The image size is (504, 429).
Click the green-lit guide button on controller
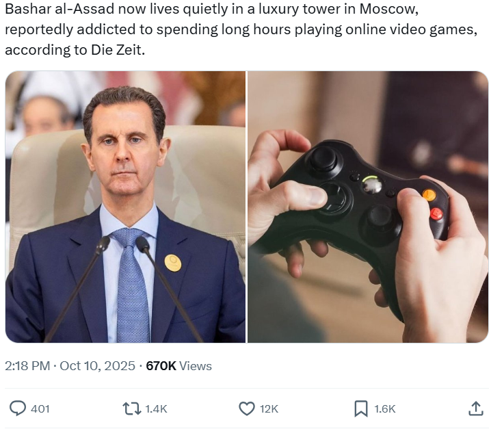[372, 185]
